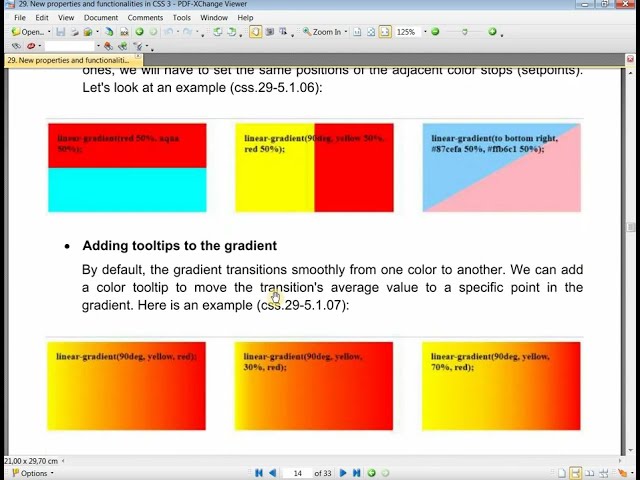The height and width of the screenshot is (480, 640).
Task: Click the Options button
Action: [33, 473]
